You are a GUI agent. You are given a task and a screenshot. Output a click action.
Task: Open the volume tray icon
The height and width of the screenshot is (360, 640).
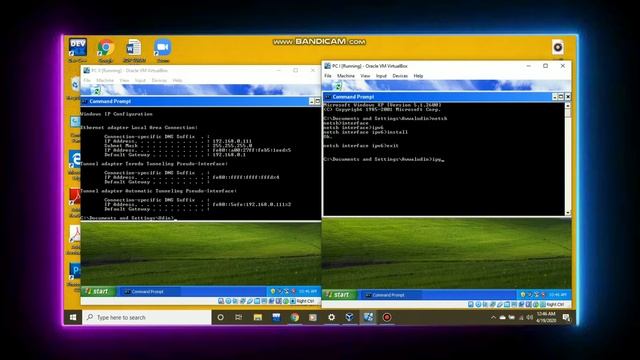[x=530, y=318]
